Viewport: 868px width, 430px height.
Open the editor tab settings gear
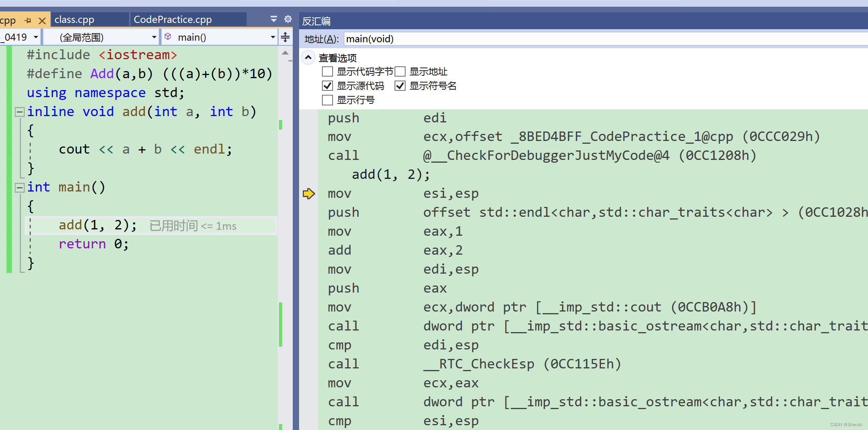pos(288,19)
